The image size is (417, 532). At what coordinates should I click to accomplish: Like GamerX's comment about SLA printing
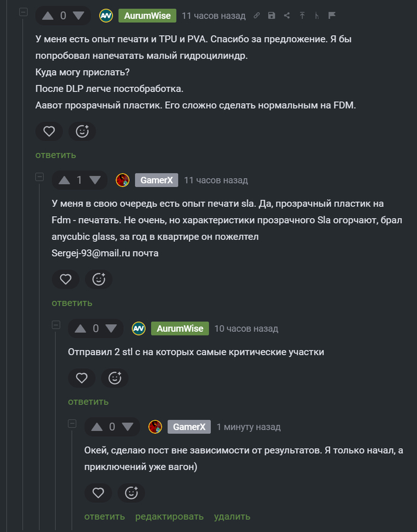(66, 279)
